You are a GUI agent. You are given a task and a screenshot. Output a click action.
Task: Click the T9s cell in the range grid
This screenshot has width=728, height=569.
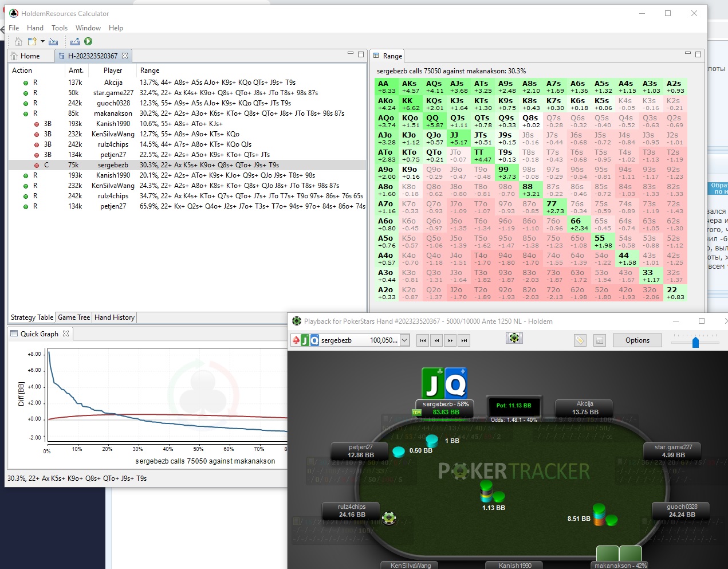point(507,156)
